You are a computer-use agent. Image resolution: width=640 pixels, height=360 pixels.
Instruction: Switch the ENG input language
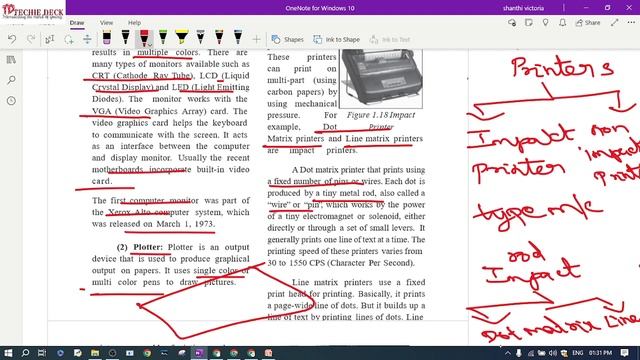[x=578, y=353]
